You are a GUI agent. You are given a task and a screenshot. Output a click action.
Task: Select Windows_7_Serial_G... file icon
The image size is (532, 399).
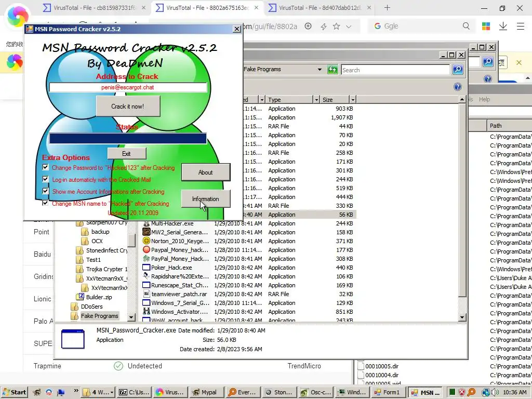point(146,303)
